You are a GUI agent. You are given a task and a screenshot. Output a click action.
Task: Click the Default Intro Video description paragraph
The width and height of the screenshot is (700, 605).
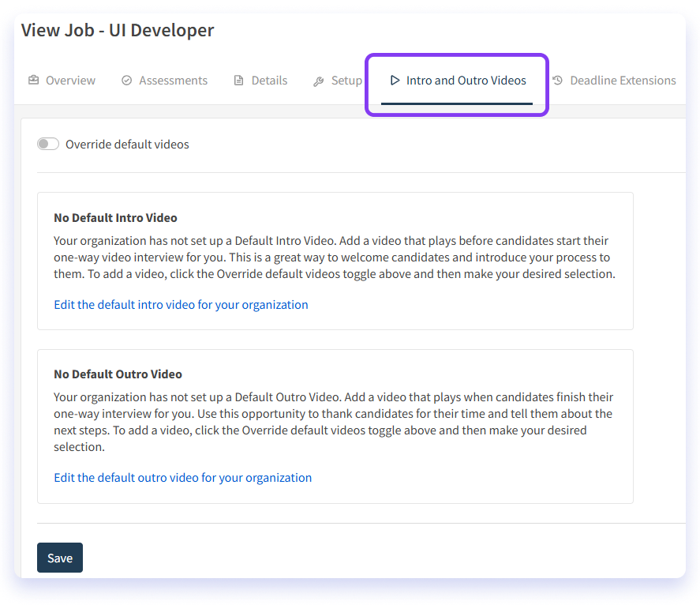point(335,257)
